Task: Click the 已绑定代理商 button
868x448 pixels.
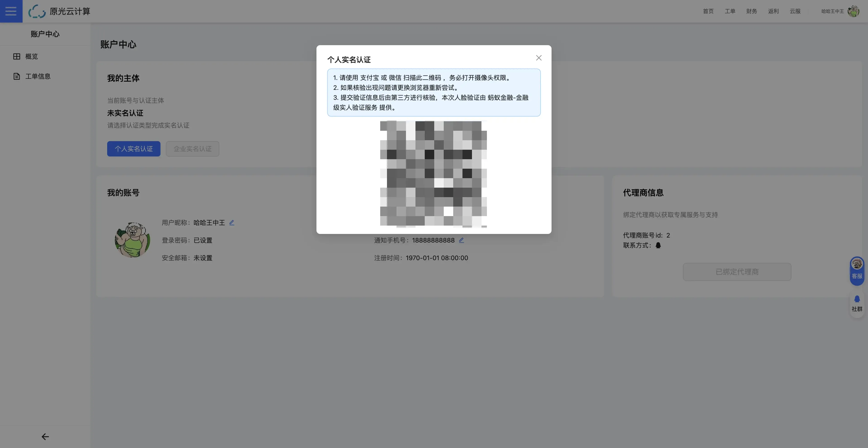Action: (x=737, y=272)
